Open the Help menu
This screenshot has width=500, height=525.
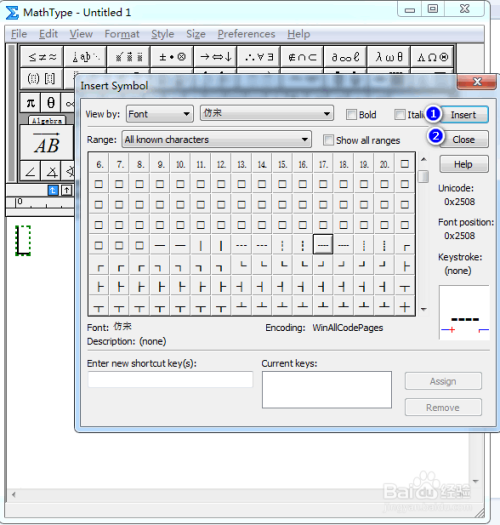[x=298, y=34]
